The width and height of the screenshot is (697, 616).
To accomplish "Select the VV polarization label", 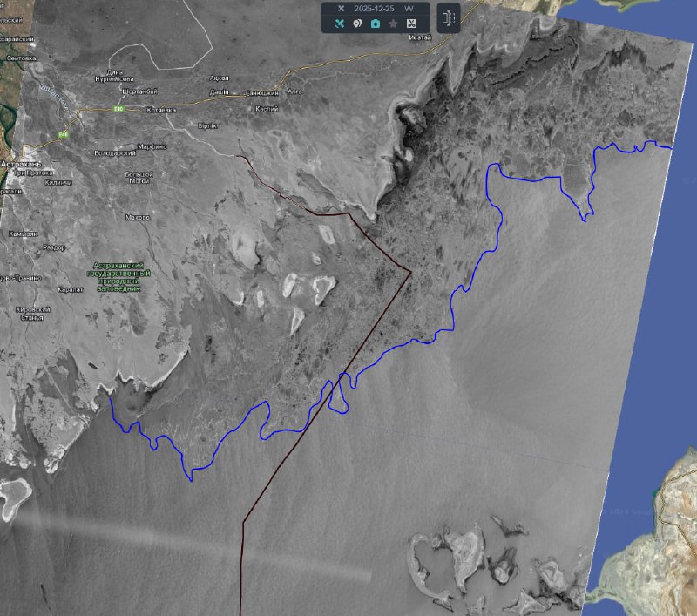I will (x=409, y=8).
